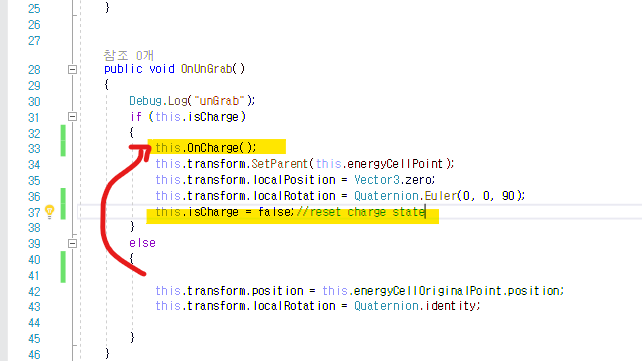The width and height of the screenshot is (642, 361).
Task: Collapse the else block at line 39
Action: [72, 244]
